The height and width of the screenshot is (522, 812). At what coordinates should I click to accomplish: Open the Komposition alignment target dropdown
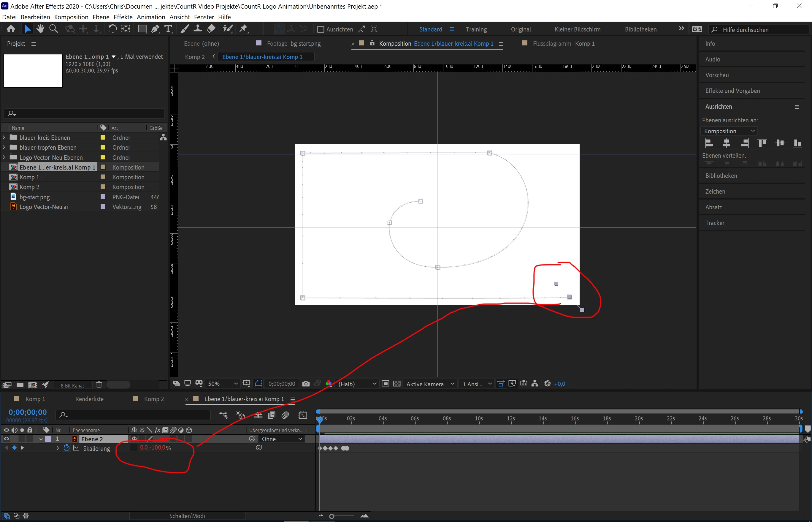(x=729, y=131)
